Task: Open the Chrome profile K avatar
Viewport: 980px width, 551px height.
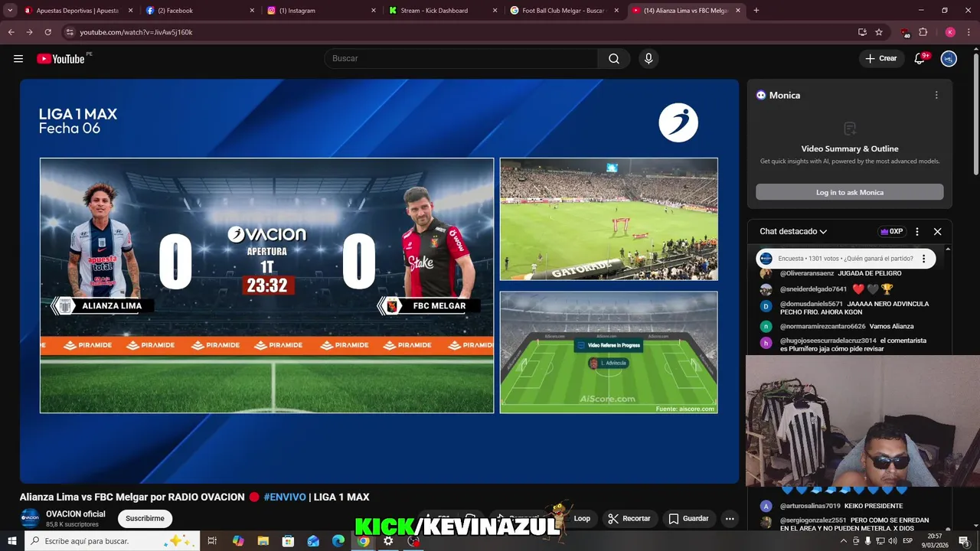Action: tap(950, 32)
